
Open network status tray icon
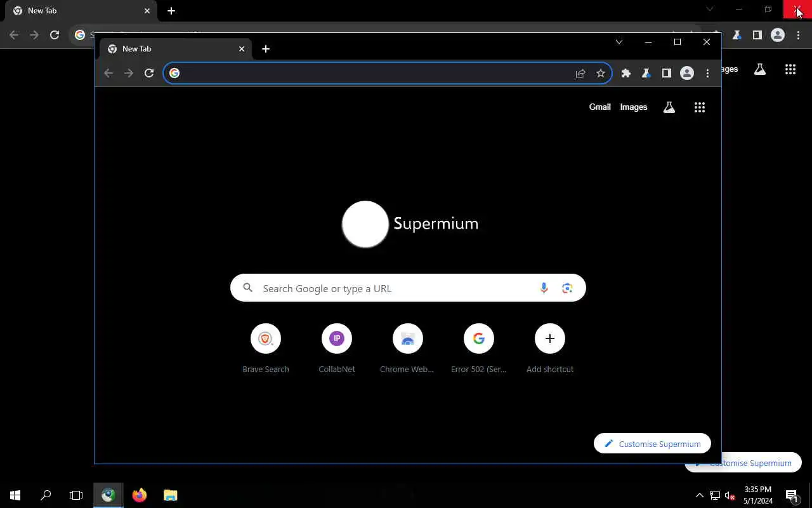coord(715,495)
